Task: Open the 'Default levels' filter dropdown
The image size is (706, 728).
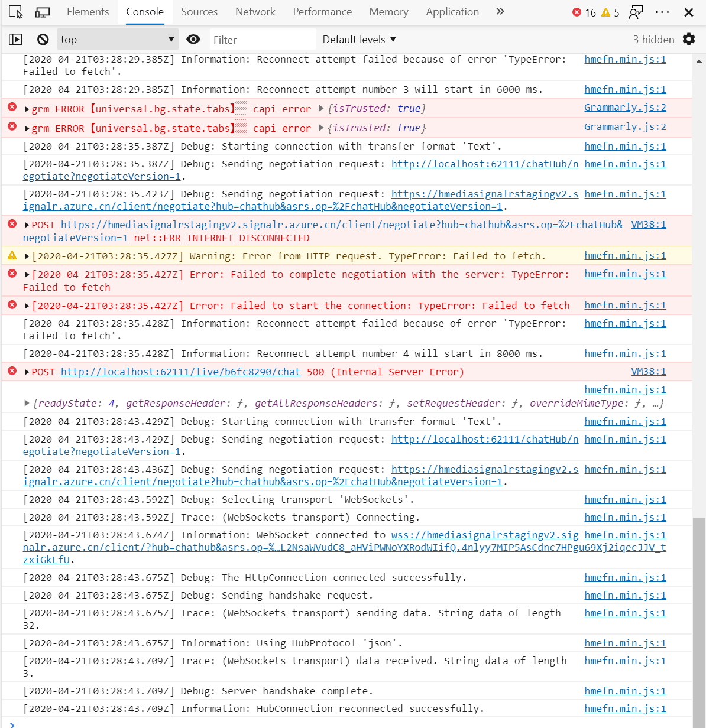Action: pos(358,39)
